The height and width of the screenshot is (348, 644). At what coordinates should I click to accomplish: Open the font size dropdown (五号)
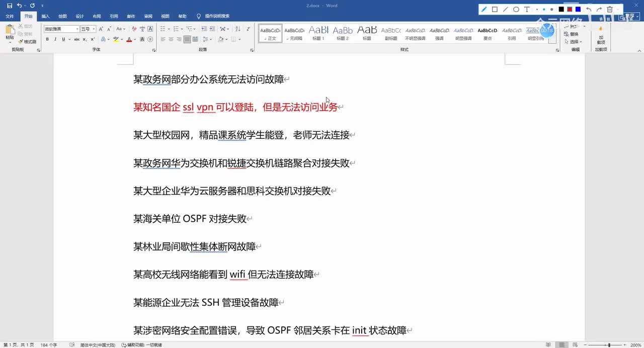[x=93, y=29]
